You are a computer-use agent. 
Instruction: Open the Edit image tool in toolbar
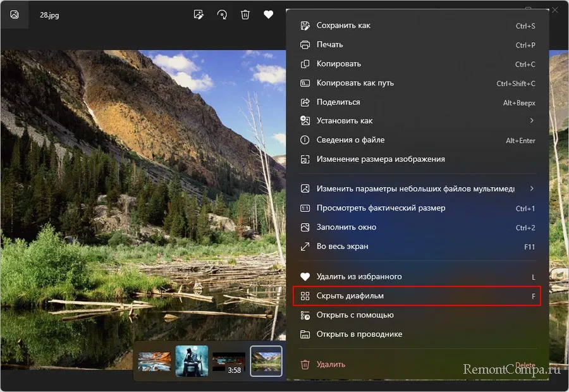tap(199, 15)
